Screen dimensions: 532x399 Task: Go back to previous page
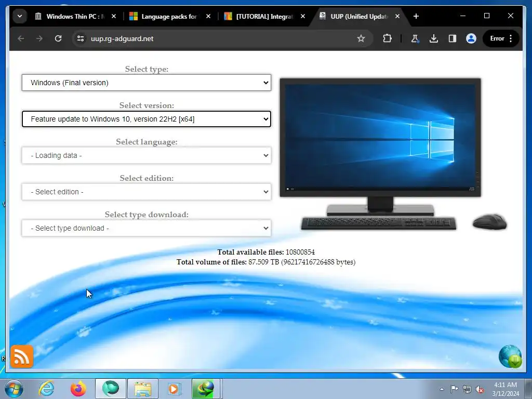pos(21,38)
